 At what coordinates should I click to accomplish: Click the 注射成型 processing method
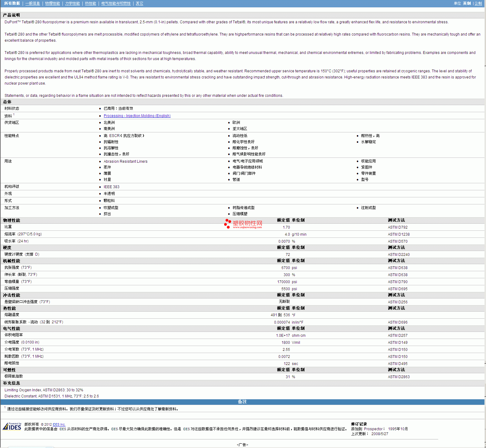pos(368,208)
